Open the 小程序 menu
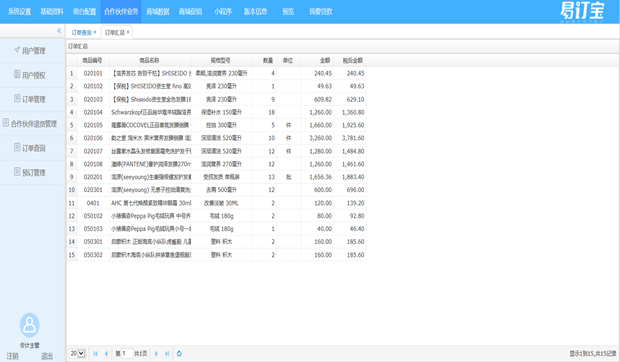The image size is (620, 362). point(223,11)
